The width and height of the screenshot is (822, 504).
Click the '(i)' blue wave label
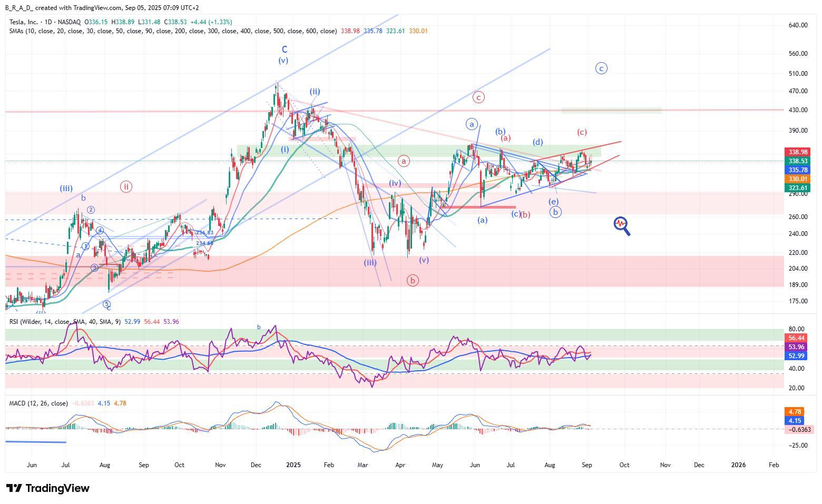coord(285,150)
